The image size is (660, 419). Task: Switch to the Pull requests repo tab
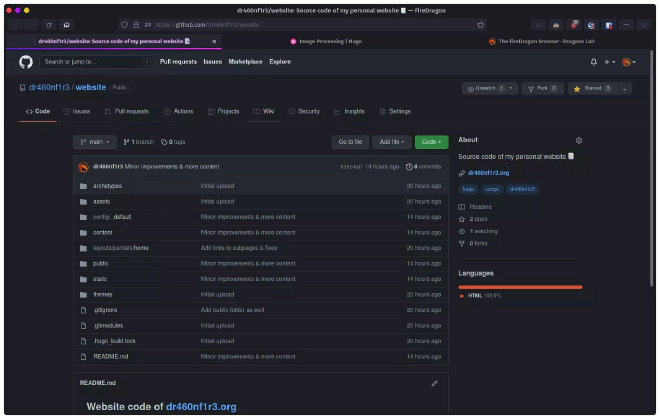[x=127, y=111]
